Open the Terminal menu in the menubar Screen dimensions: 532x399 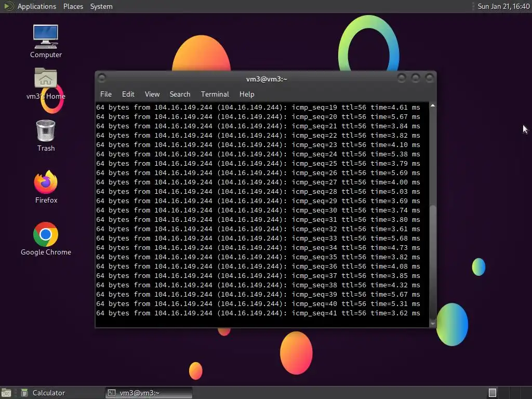point(215,95)
